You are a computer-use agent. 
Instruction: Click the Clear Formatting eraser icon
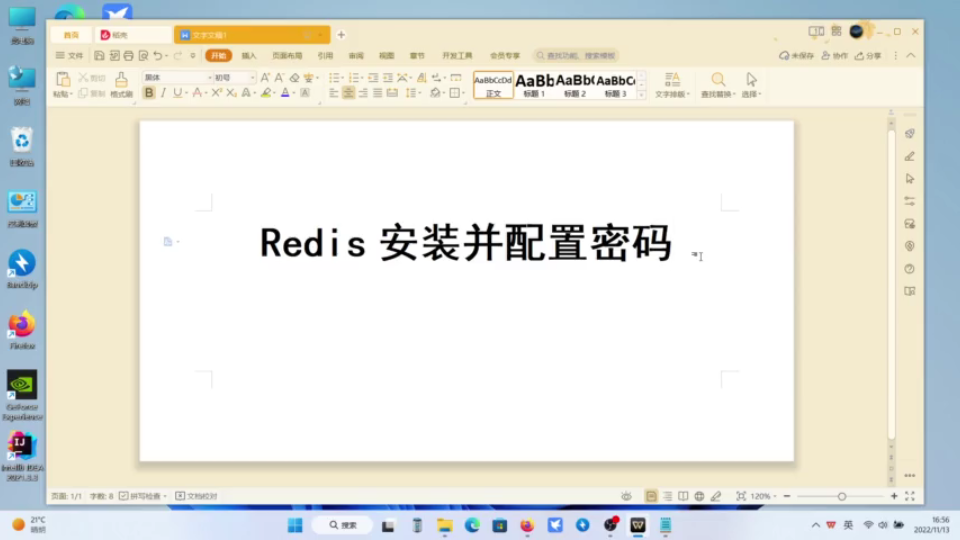294,78
